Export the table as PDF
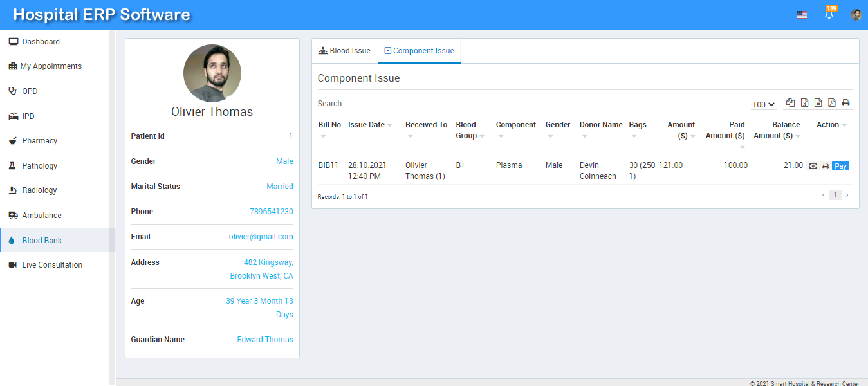The height and width of the screenshot is (386, 868). click(831, 103)
